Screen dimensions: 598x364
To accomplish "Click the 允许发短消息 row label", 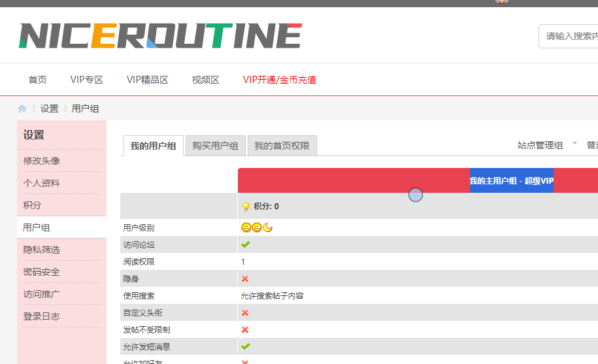I will (147, 347).
